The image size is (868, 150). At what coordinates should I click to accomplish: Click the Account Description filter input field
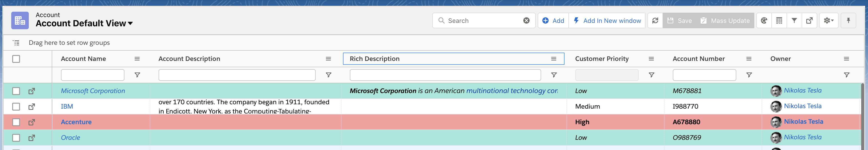pyautogui.click(x=237, y=75)
